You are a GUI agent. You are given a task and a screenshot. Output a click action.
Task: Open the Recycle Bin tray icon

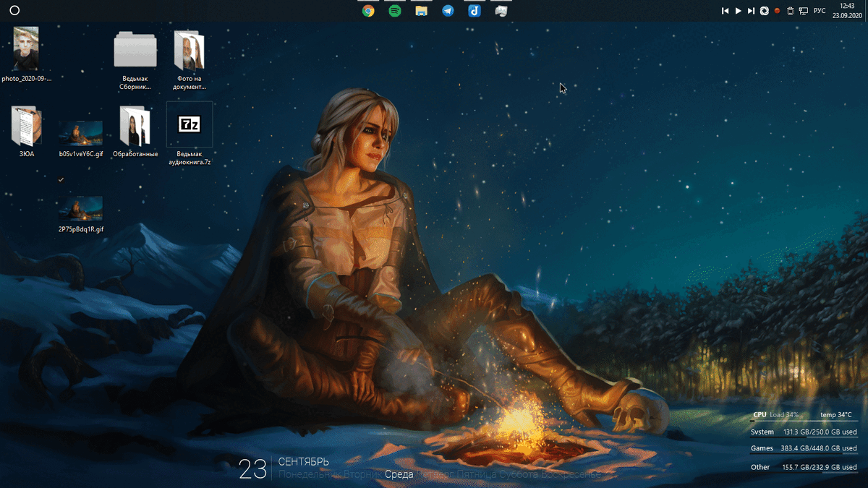tap(791, 11)
